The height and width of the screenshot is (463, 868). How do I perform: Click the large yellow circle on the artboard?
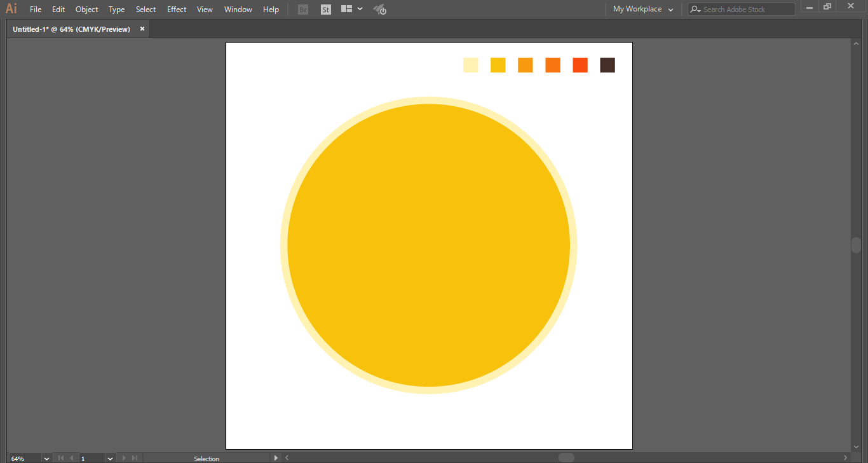[x=429, y=245]
